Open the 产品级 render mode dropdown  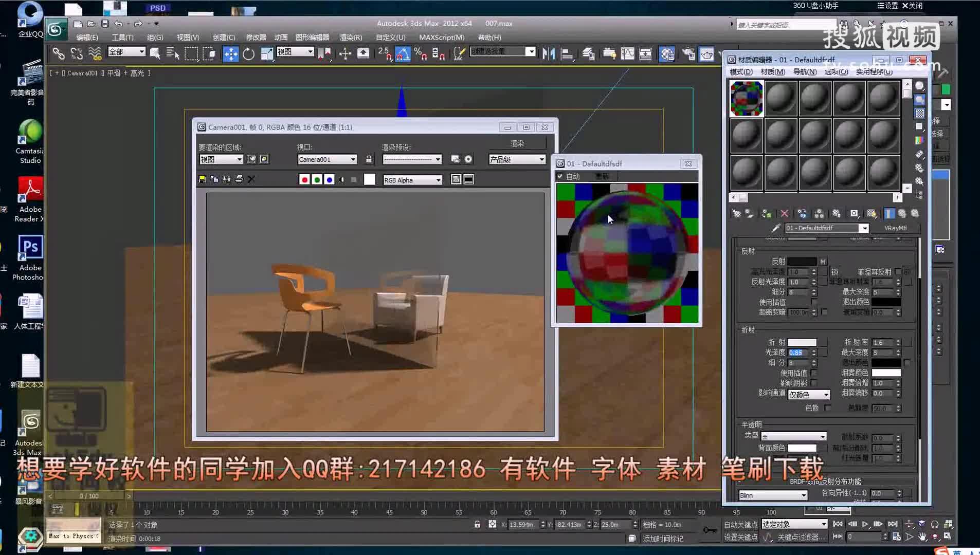pos(517,159)
